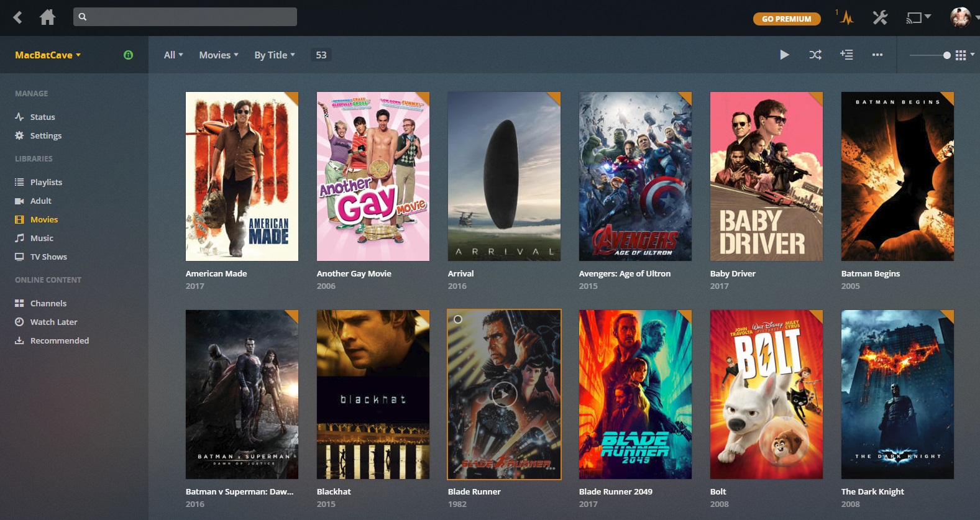Play Blade Runner via poster play button
Screen dimensions: 980x520
pyautogui.click(x=504, y=395)
